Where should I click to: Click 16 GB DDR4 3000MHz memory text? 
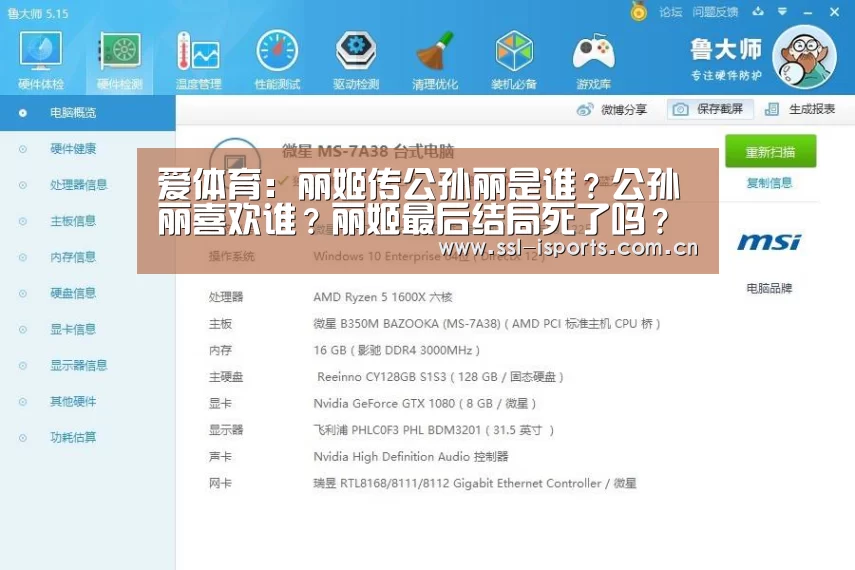(396, 350)
